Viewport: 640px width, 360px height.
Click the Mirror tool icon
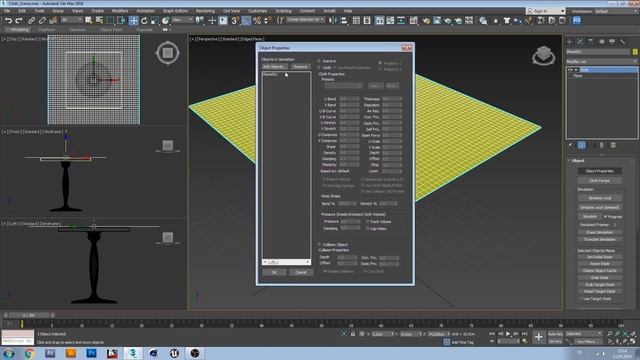(333, 20)
